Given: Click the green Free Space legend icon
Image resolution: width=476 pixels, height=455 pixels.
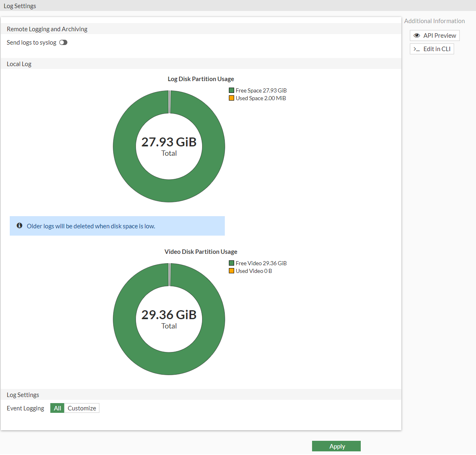Looking at the screenshot, I should (x=230, y=90).
